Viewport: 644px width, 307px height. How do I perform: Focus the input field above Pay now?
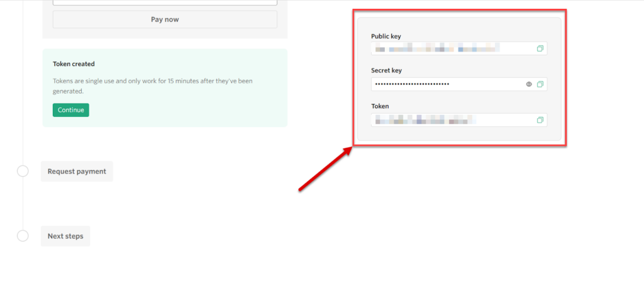pyautogui.click(x=165, y=3)
